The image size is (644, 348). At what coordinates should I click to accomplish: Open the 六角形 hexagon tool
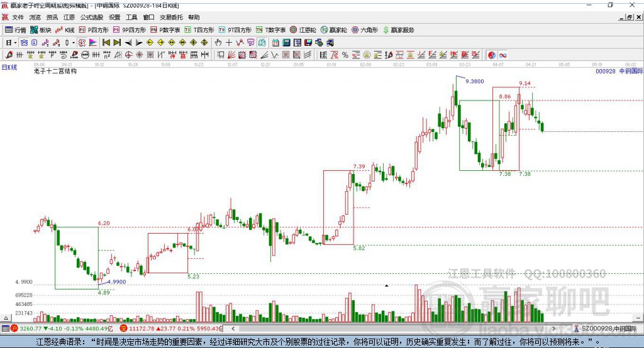(x=365, y=30)
